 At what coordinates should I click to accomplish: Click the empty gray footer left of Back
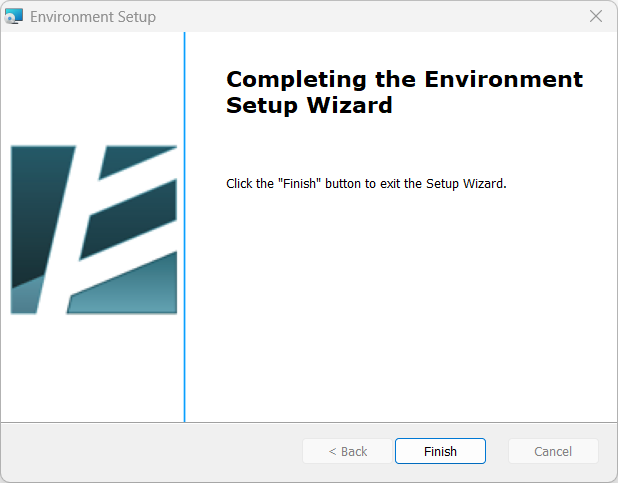(x=152, y=451)
